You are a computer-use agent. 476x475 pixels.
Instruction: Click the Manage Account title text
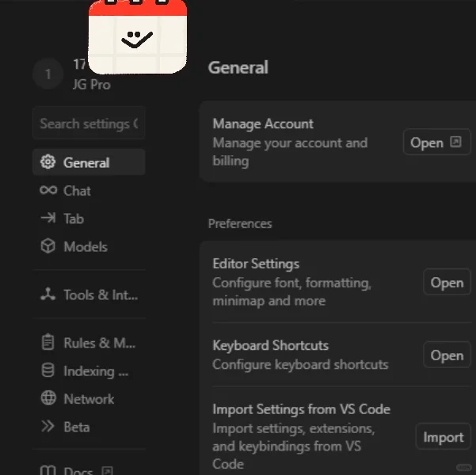click(x=263, y=123)
